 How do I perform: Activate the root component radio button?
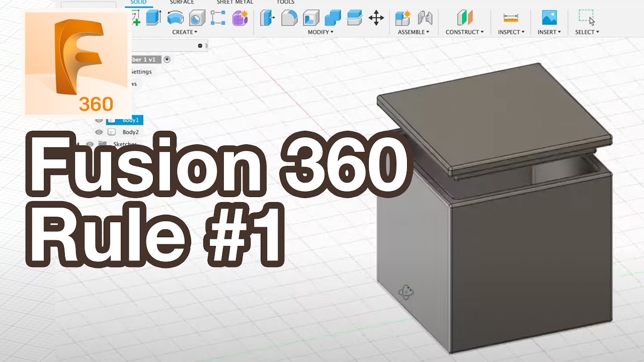[x=167, y=59]
